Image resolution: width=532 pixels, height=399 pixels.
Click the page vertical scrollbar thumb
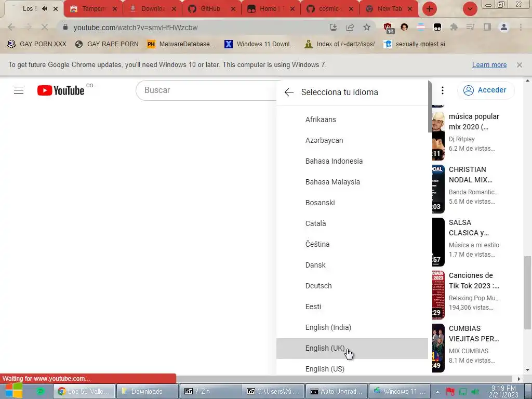click(527, 292)
